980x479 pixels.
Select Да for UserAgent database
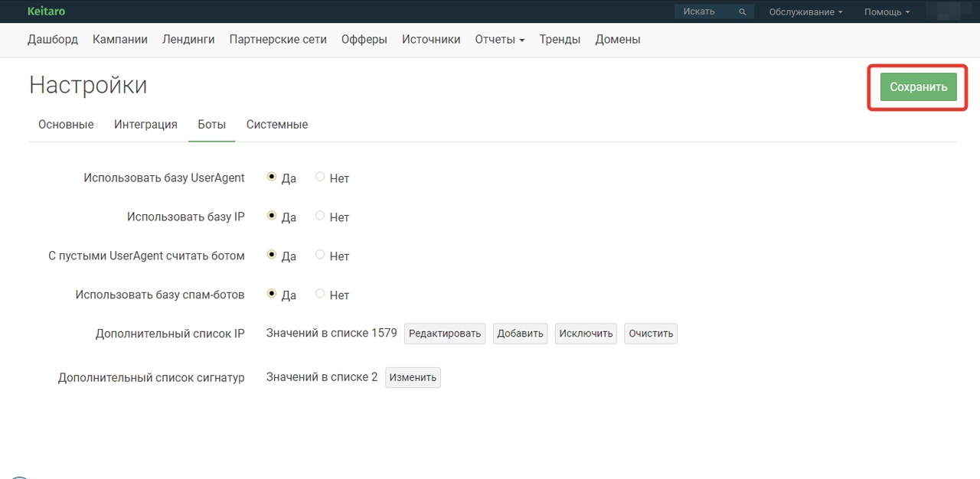coord(271,177)
